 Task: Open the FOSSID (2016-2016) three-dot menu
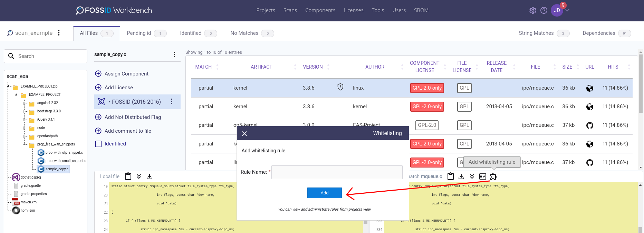tap(172, 101)
